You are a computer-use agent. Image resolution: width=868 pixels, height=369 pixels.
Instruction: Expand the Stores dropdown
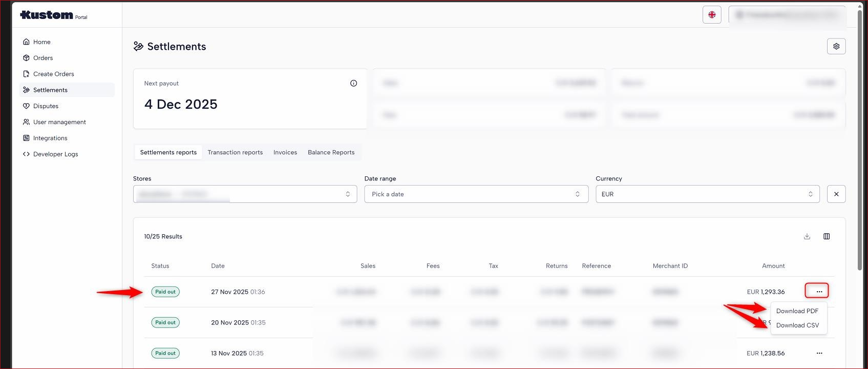(245, 194)
